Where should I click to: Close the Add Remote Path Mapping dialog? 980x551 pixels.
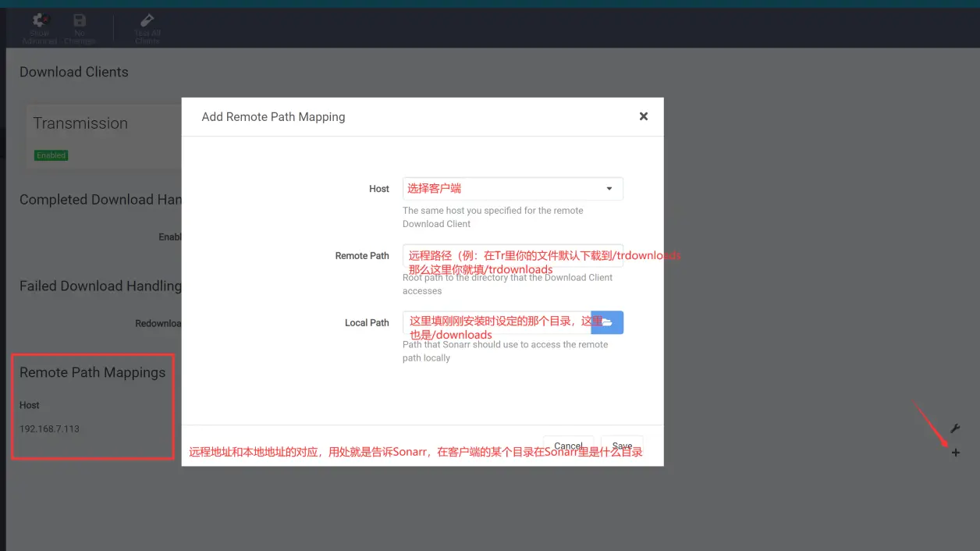point(644,116)
